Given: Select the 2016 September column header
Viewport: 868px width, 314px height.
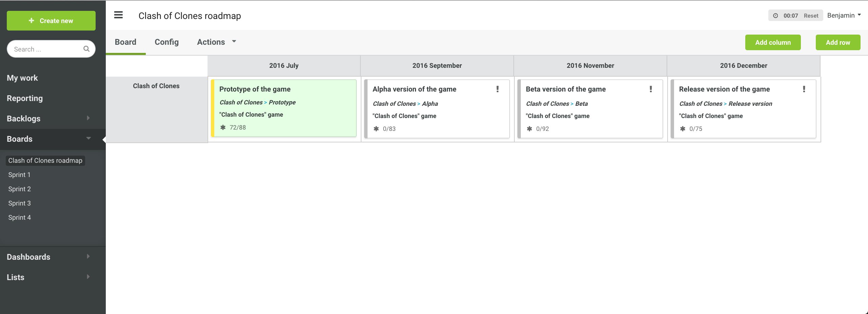Looking at the screenshot, I should (437, 66).
